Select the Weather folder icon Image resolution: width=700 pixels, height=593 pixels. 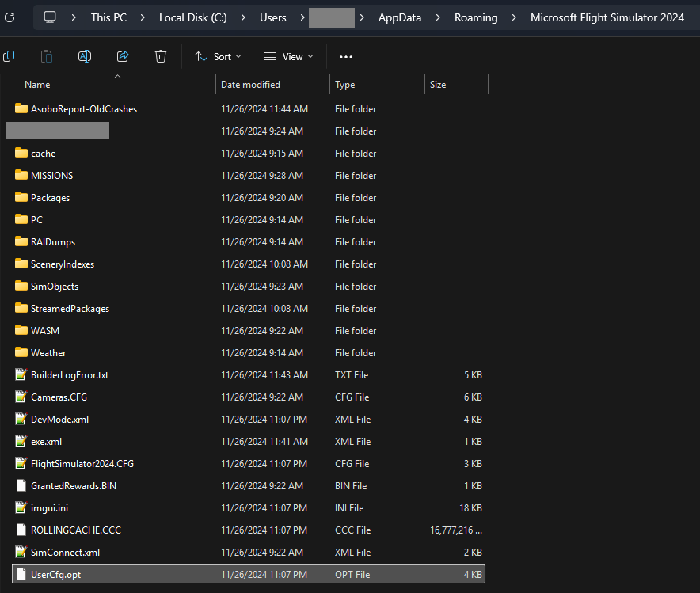click(21, 352)
